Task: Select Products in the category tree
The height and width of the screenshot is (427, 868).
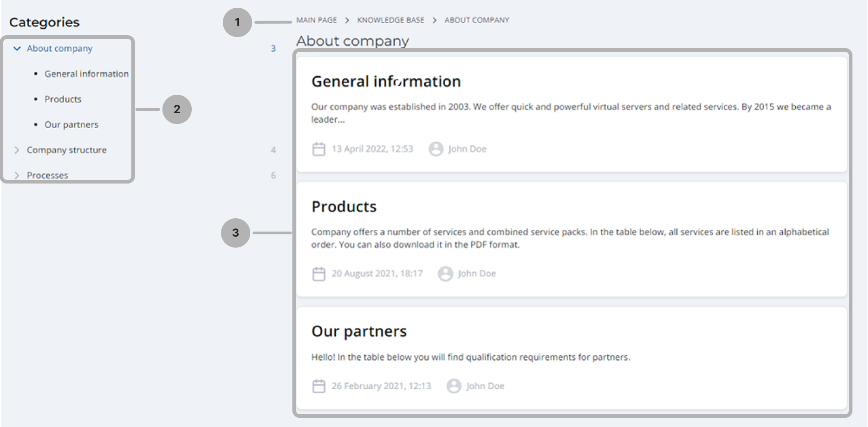Action: [x=63, y=99]
